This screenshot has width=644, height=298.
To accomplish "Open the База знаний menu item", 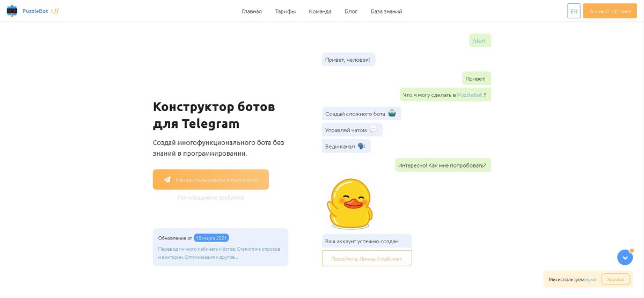I will [386, 11].
